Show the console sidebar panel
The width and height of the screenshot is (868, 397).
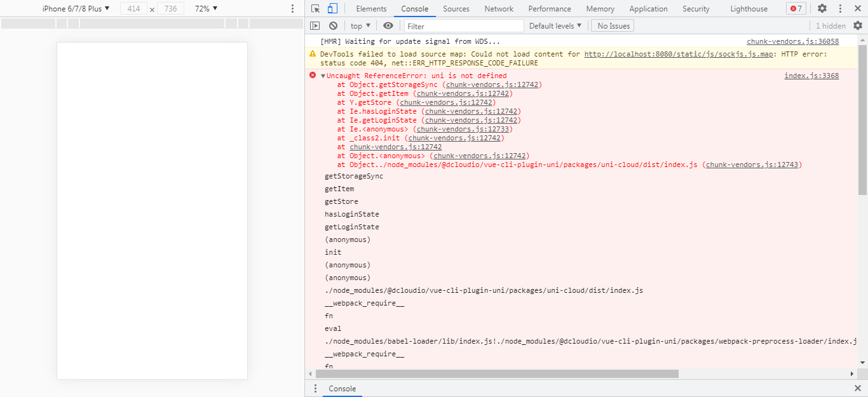tap(315, 26)
